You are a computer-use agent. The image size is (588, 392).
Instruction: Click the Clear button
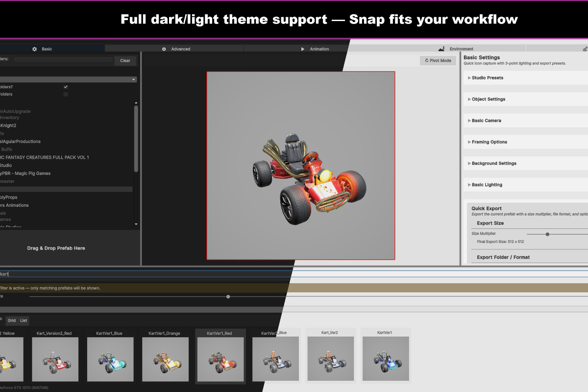pyautogui.click(x=125, y=61)
